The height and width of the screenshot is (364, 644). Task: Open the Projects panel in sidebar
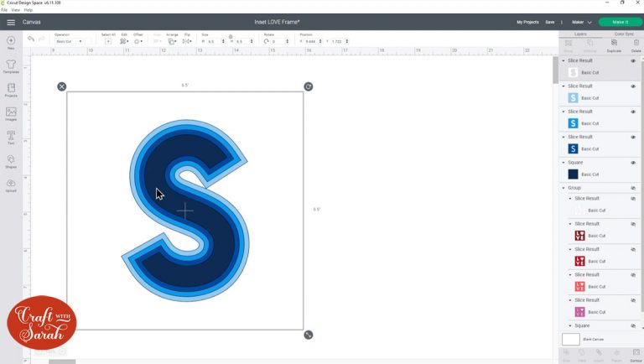[x=11, y=88]
